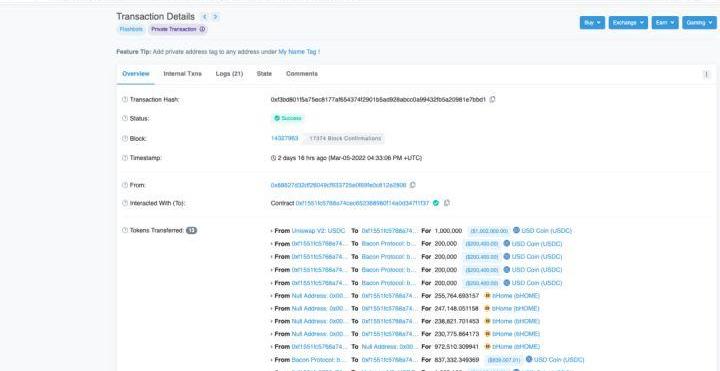Open the three-dot options menu
The width and height of the screenshot is (720, 371).
tap(706, 74)
